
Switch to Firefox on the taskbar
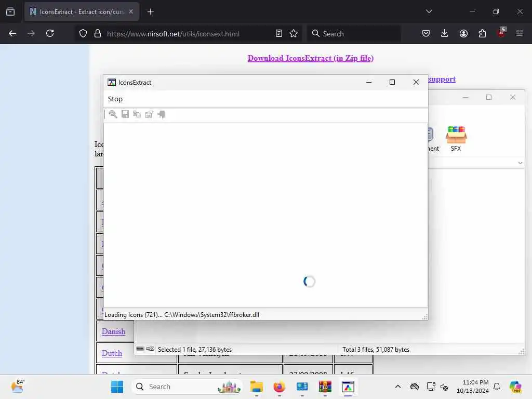tap(279, 387)
